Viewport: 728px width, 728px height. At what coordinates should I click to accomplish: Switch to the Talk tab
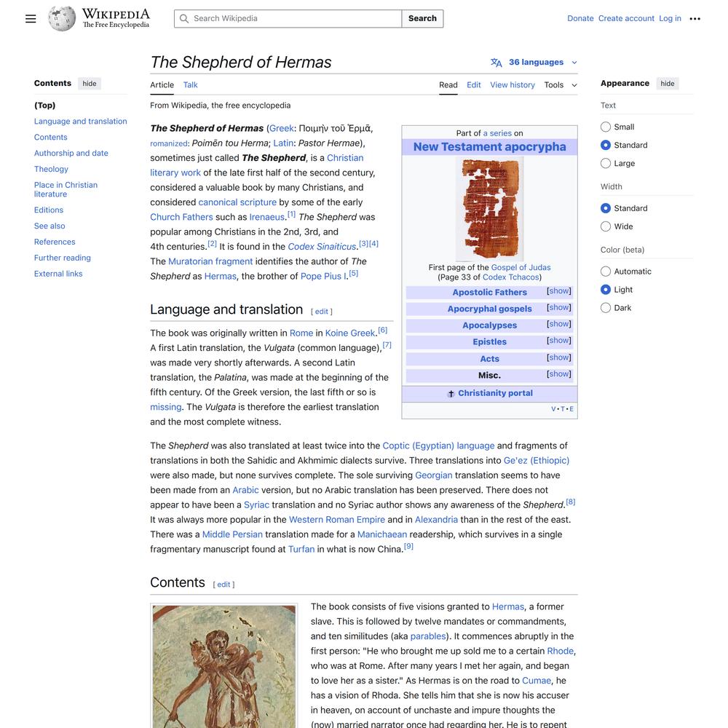tap(190, 85)
